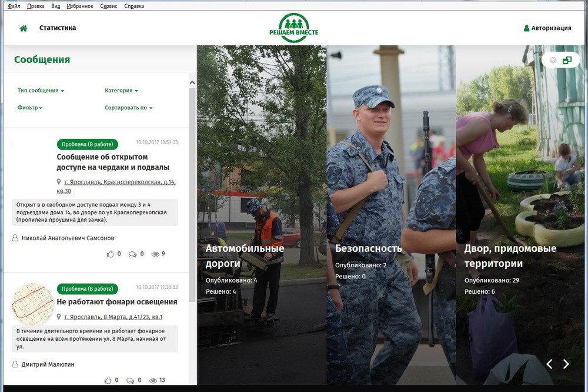This screenshot has width=588, height=392.
Task: Open the Безопасность category tile
Action: click(391, 215)
